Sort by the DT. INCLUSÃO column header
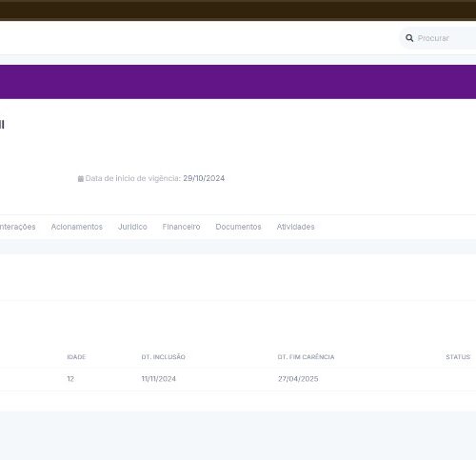The height and width of the screenshot is (460, 476). tap(163, 357)
